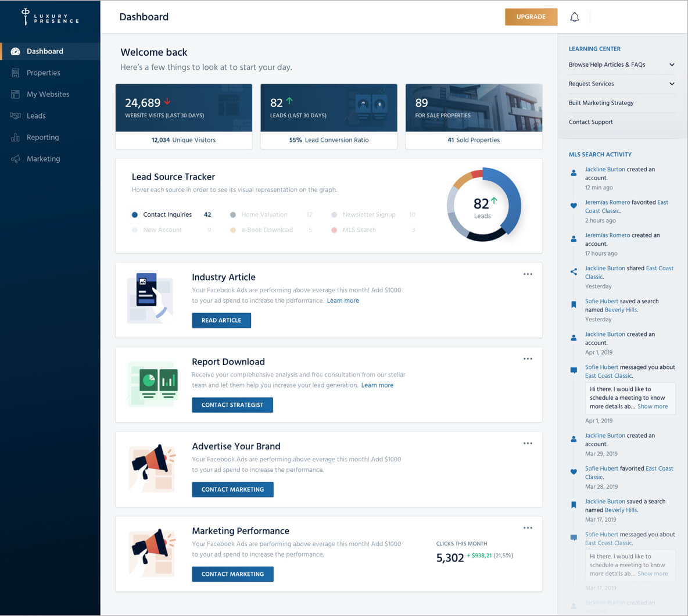Expand the Request Services section
The width and height of the screenshot is (688, 616).
tap(621, 84)
